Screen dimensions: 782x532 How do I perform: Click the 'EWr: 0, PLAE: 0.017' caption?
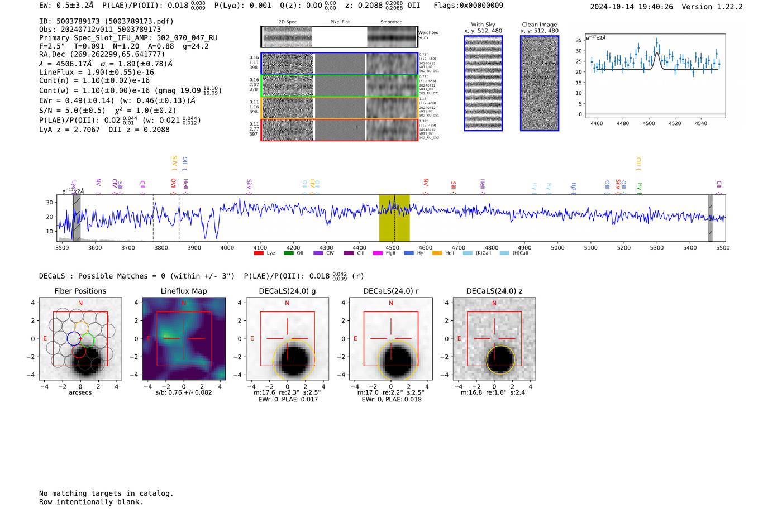[288, 399]
